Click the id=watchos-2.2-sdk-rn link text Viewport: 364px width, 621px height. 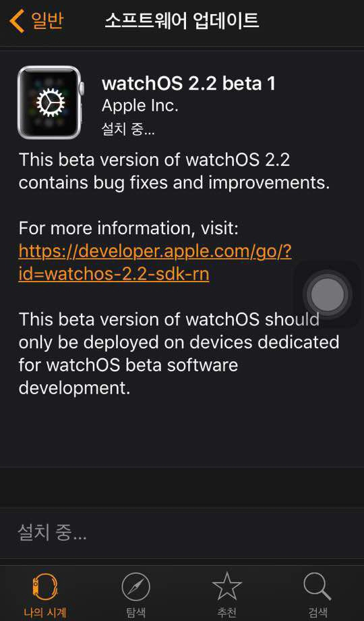pos(114,274)
